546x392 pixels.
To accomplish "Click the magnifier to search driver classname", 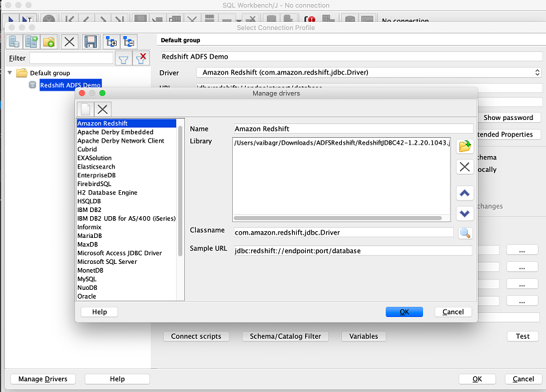I will [465, 232].
